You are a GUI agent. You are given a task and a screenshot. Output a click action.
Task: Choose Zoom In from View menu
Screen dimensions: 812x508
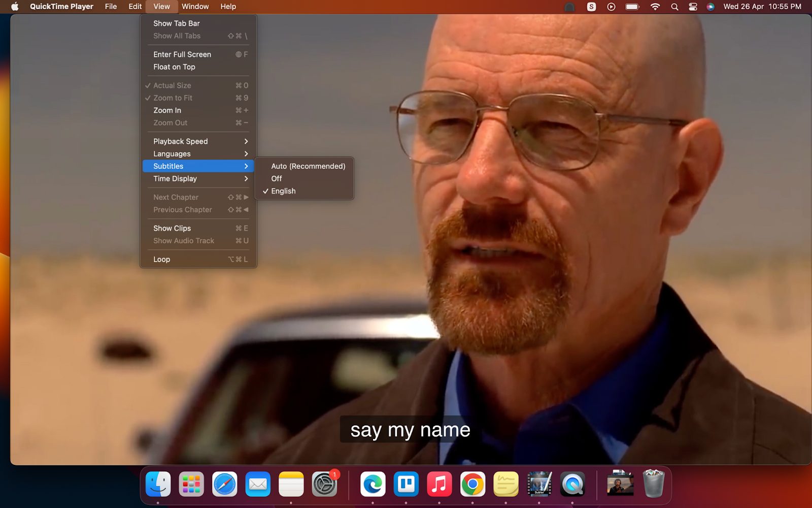coord(198,110)
